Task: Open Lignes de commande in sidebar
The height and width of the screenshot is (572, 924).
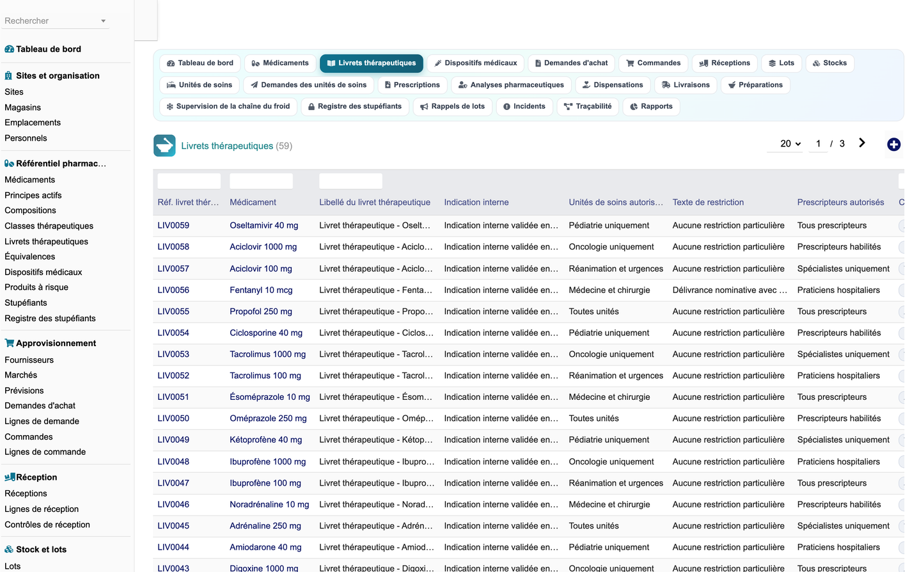Action: (x=45, y=452)
